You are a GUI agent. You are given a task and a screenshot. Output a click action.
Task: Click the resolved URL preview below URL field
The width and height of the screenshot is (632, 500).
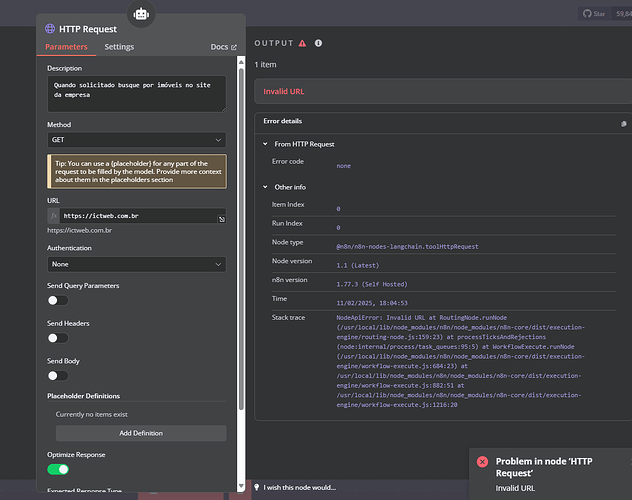click(x=79, y=230)
